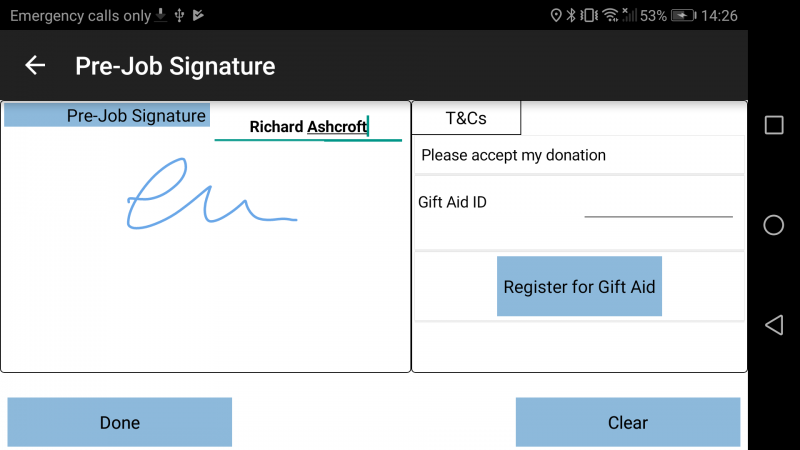This screenshot has height=450, width=800.
Task: Tap the Android back triangle button
Action: click(x=773, y=325)
